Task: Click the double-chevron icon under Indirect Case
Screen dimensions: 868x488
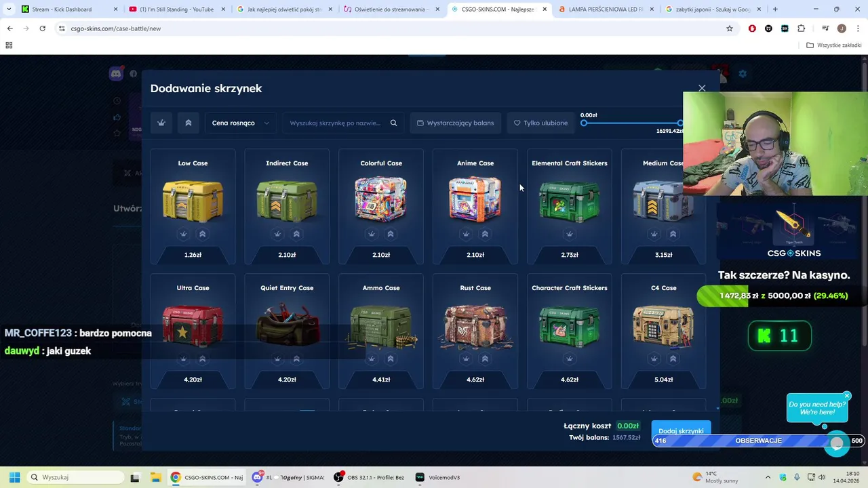Action: click(296, 234)
